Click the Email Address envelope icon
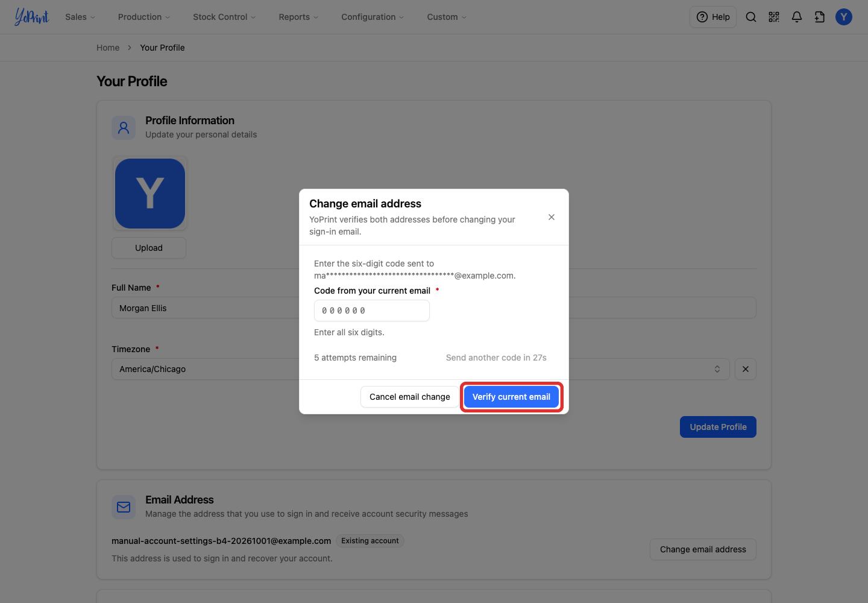The width and height of the screenshot is (868, 603). point(124,507)
